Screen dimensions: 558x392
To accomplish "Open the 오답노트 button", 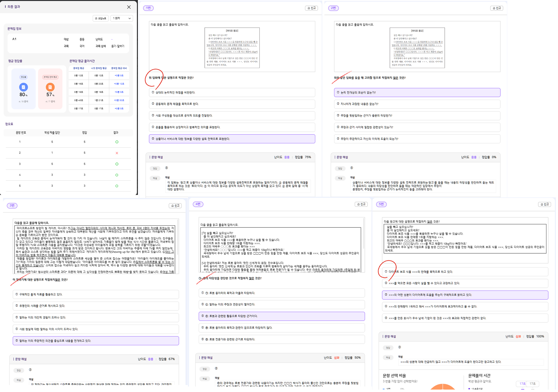I will tap(101, 19).
